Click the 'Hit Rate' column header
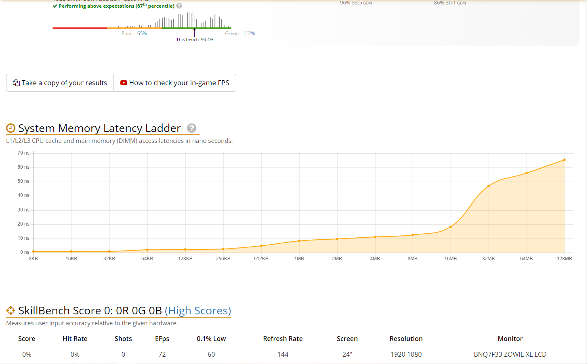588x364 pixels. click(75, 339)
